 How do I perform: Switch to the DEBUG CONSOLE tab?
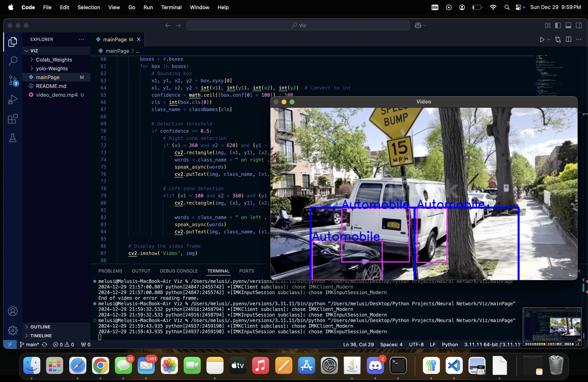pos(179,271)
